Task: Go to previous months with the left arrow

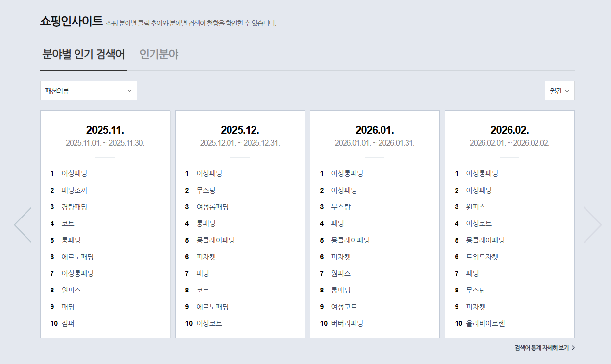Action: click(x=23, y=225)
